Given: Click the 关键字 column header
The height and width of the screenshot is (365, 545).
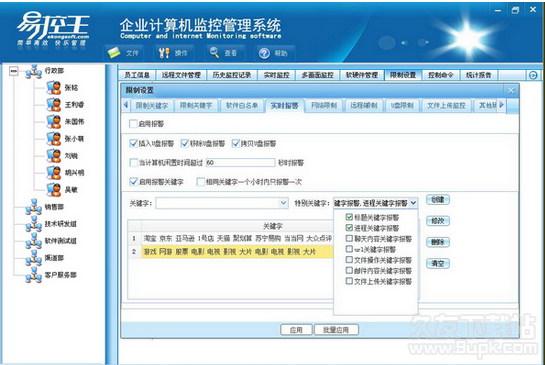Looking at the screenshot, I should [x=272, y=226].
